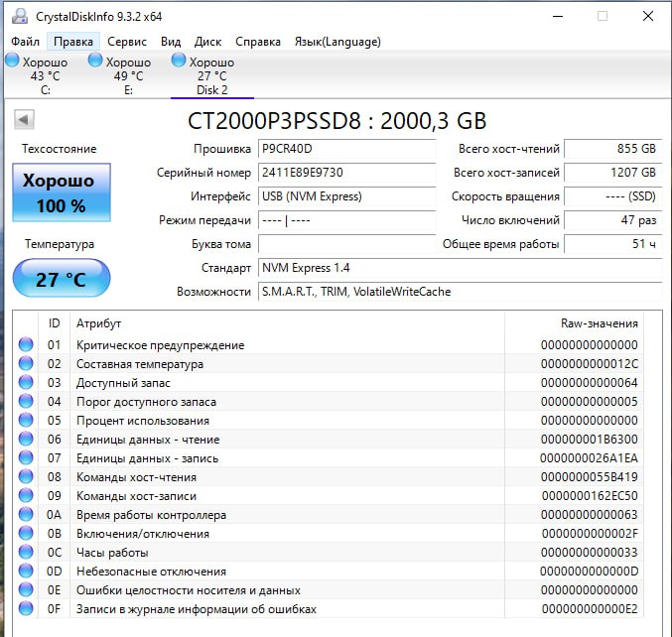This screenshot has height=637, width=672.
Task: Click status orb for attribute 02 composite temperature
Action: click(26, 363)
